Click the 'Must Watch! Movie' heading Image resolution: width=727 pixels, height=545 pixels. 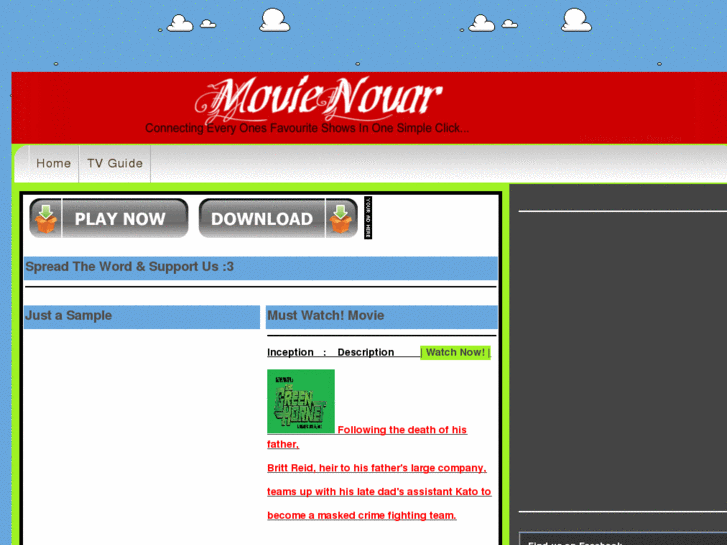[325, 315]
